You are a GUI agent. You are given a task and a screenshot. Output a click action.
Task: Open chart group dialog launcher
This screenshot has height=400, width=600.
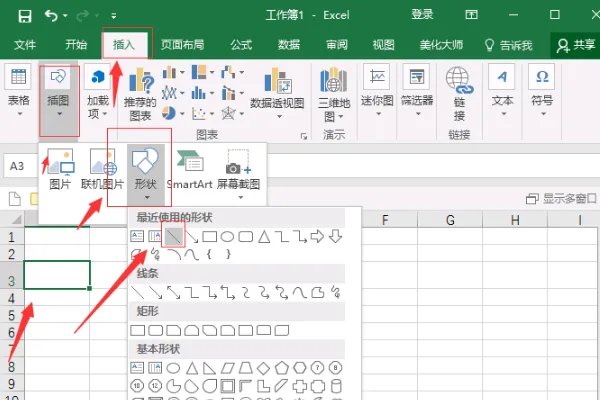pyautogui.click(x=304, y=136)
